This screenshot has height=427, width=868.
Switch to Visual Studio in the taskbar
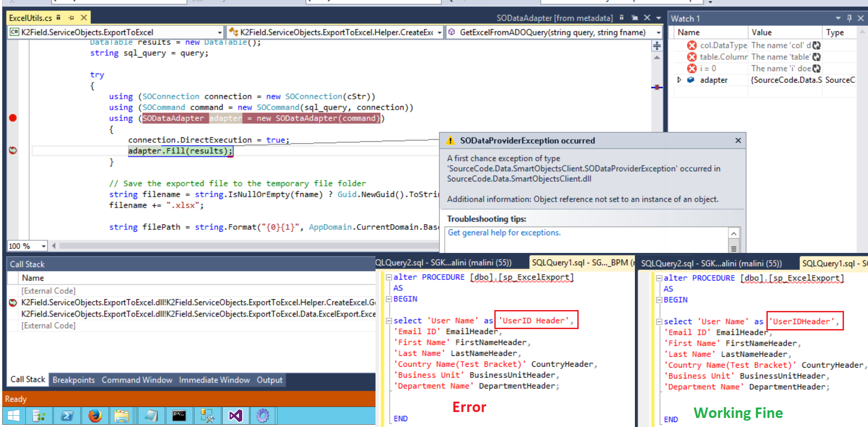pos(236,415)
